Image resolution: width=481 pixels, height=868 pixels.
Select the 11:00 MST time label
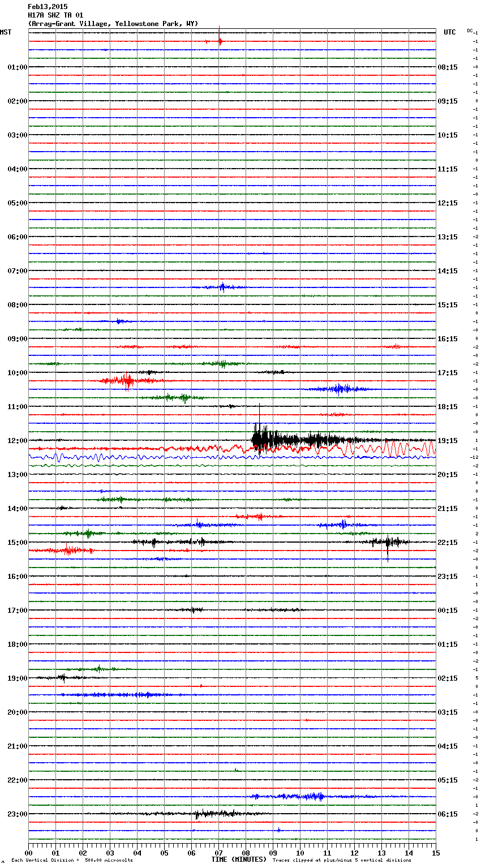click(18, 407)
